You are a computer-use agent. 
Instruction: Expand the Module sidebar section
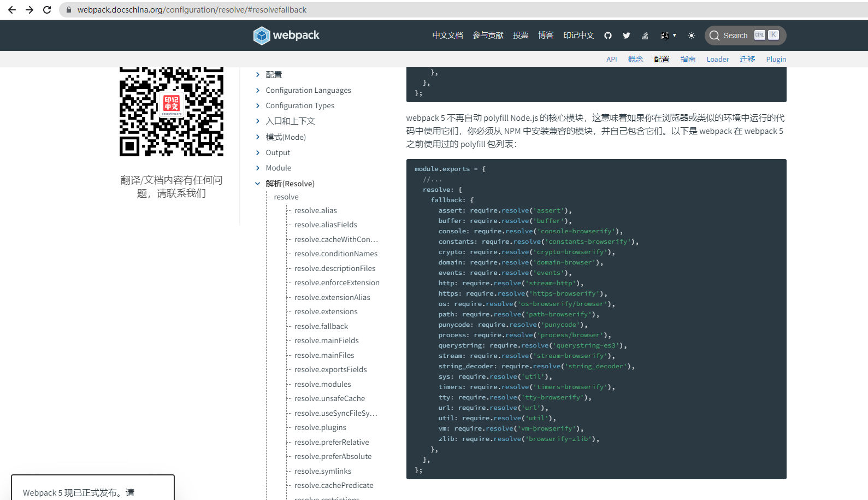tap(258, 168)
